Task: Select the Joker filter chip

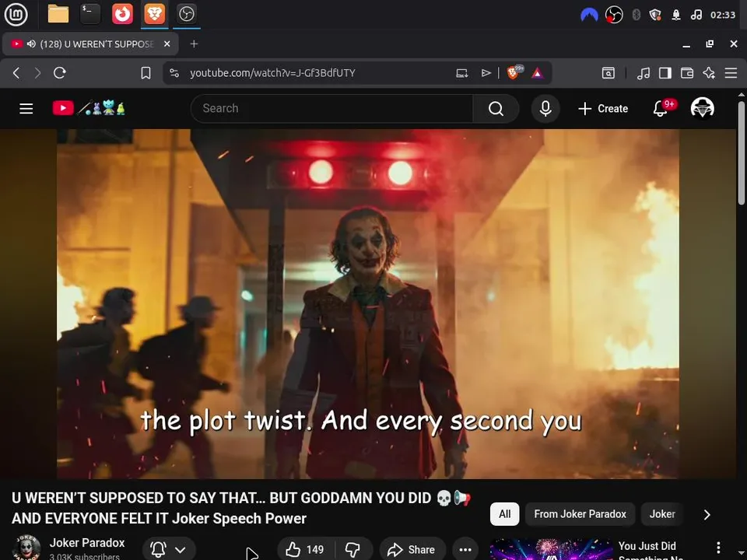Action: [662, 514]
